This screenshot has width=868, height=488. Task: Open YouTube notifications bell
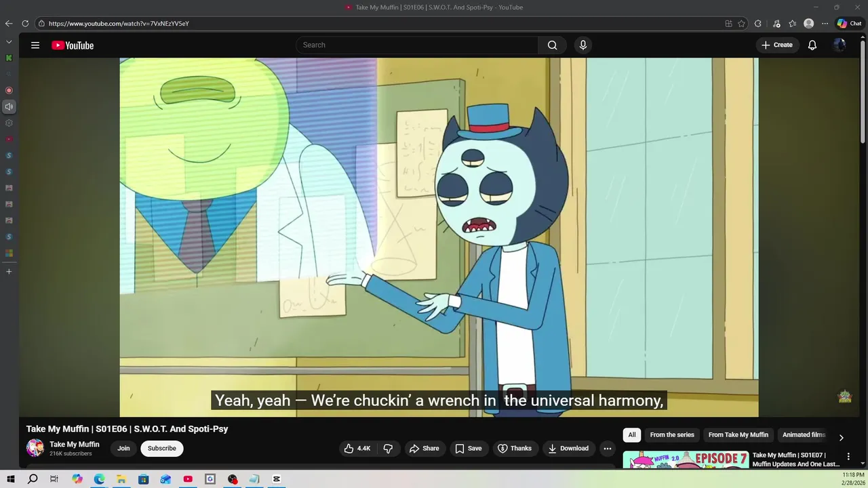[812, 45]
